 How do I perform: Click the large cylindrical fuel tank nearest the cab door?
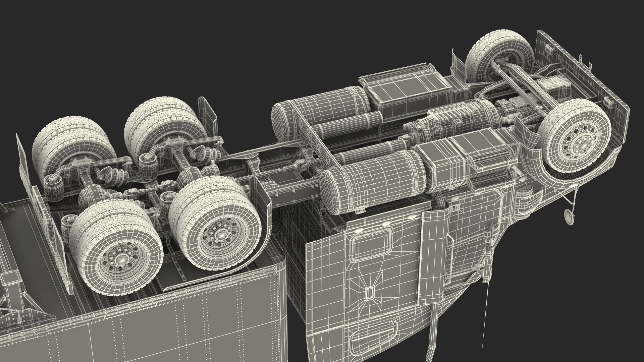coord(372,185)
